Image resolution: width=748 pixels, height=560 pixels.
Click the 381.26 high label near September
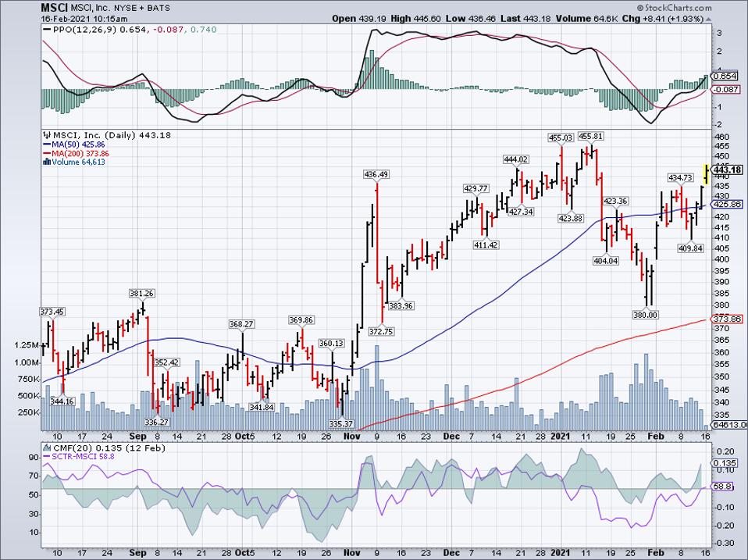141,294
